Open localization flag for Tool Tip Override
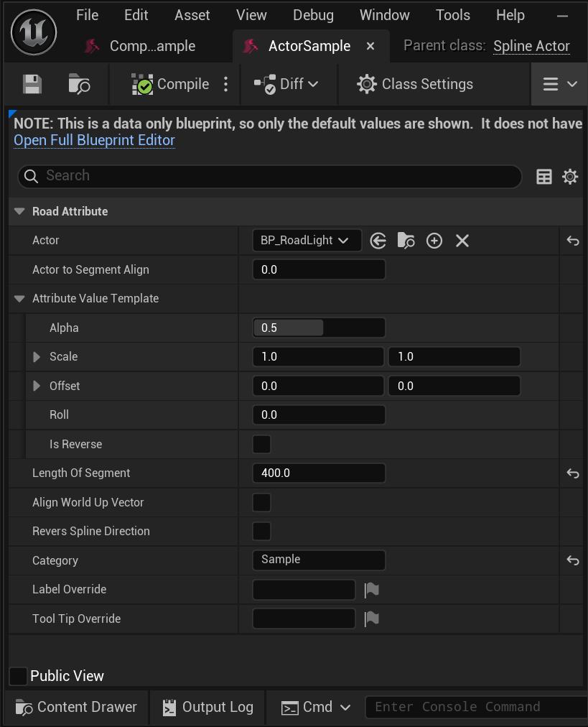The image size is (588, 727). (x=372, y=619)
